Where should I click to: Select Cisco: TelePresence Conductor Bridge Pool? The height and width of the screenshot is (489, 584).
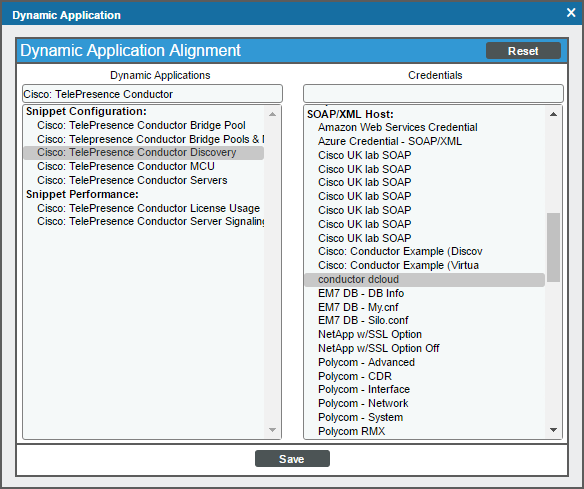143,125
